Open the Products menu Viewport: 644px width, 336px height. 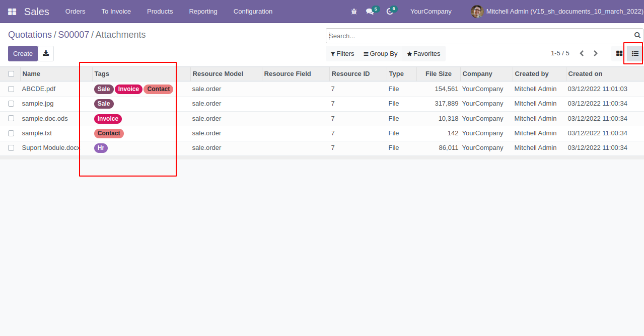coord(160,11)
